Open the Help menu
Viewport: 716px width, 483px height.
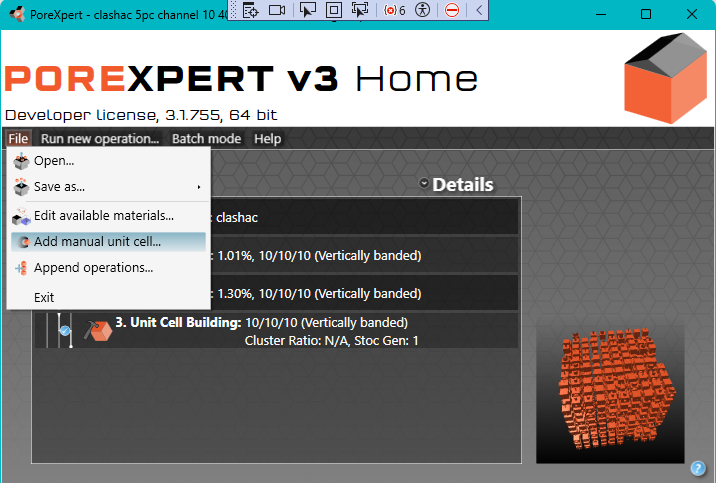(x=267, y=139)
